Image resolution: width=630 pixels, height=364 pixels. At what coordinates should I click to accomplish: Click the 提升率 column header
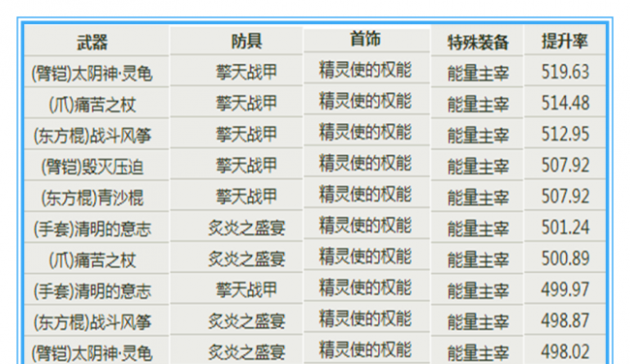565,42
